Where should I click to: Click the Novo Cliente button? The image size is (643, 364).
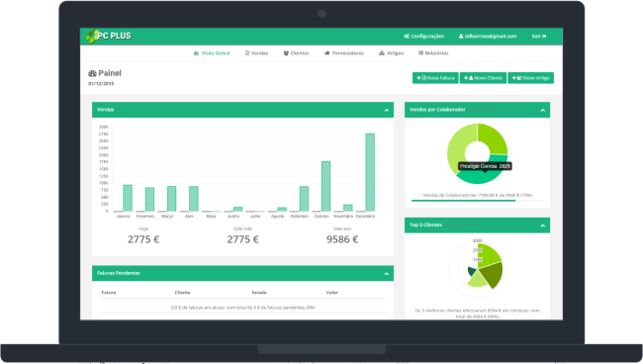coord(483,78)
